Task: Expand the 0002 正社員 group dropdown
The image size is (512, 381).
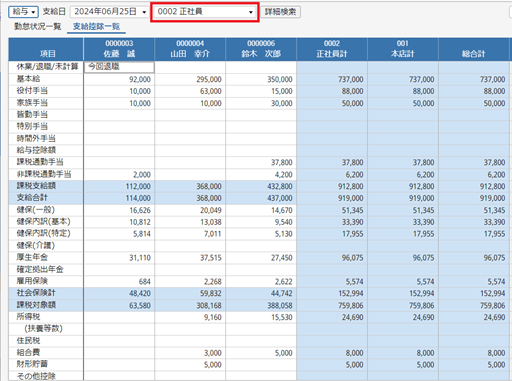Action: [x=205, y=12]
